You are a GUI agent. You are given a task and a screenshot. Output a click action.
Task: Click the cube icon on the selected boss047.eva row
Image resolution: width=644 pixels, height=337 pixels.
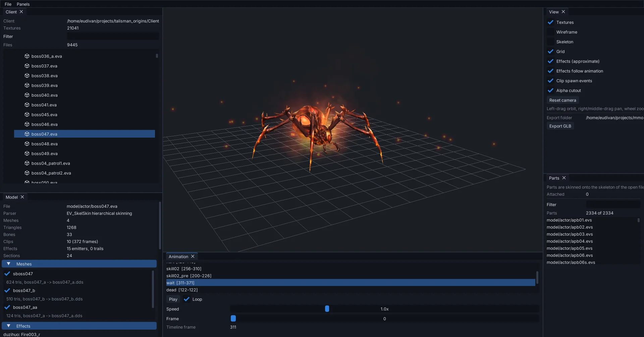pos(27,134)
